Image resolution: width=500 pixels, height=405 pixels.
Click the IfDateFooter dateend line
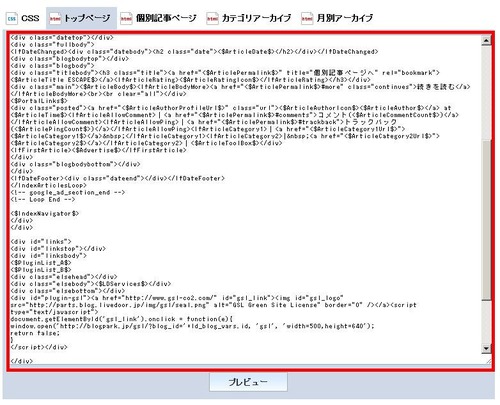(117, 178)
